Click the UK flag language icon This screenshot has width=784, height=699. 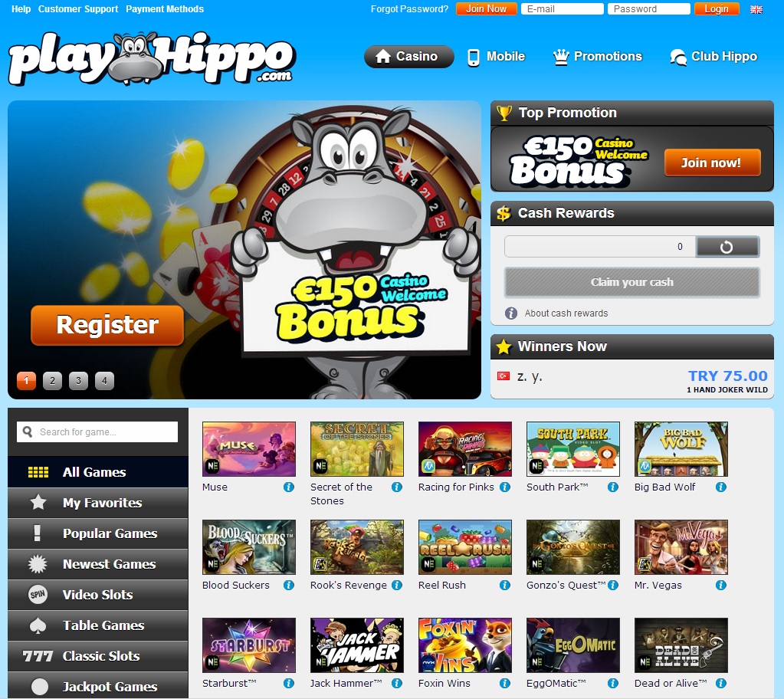click(x=756, y=9)
